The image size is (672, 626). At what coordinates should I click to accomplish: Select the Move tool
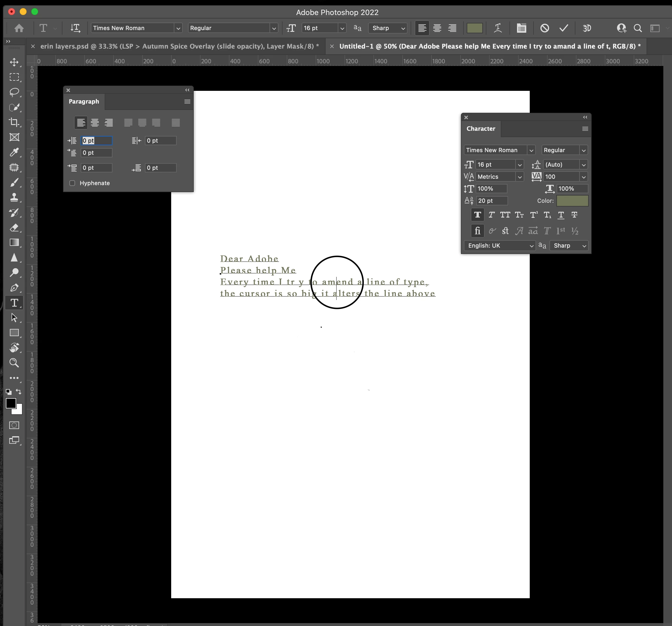tap(14, 62)
